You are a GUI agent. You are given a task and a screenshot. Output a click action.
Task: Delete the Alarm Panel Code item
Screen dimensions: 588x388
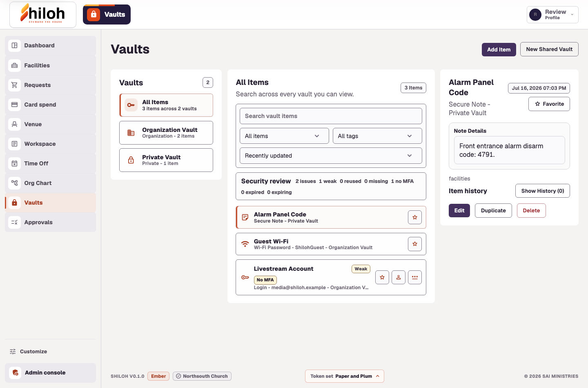[531, 210]
